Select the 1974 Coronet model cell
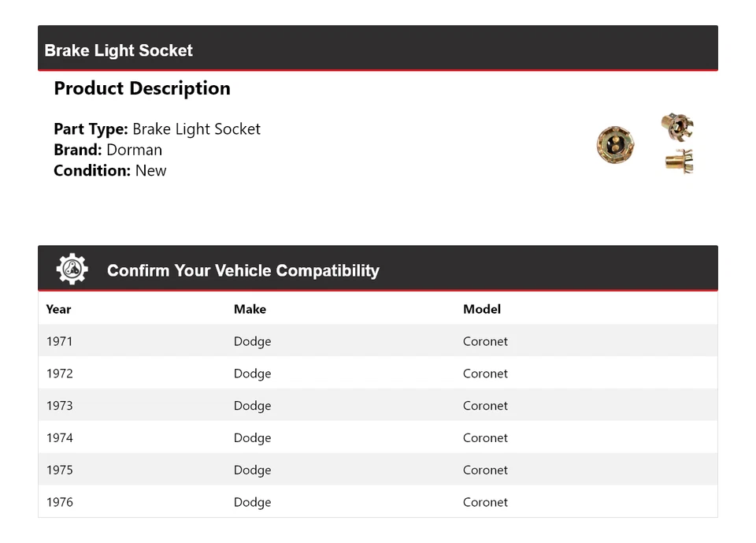The image size is (756, 543). coord(485,438)
